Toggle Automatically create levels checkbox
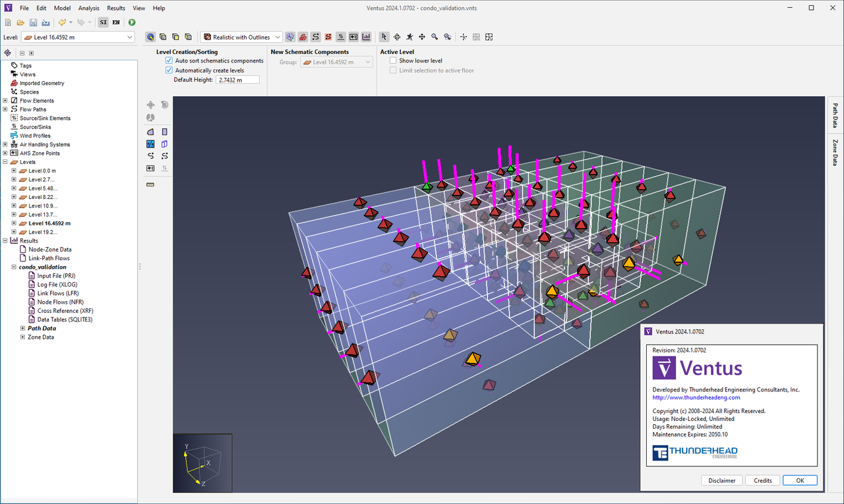 (x=169, y=70)
